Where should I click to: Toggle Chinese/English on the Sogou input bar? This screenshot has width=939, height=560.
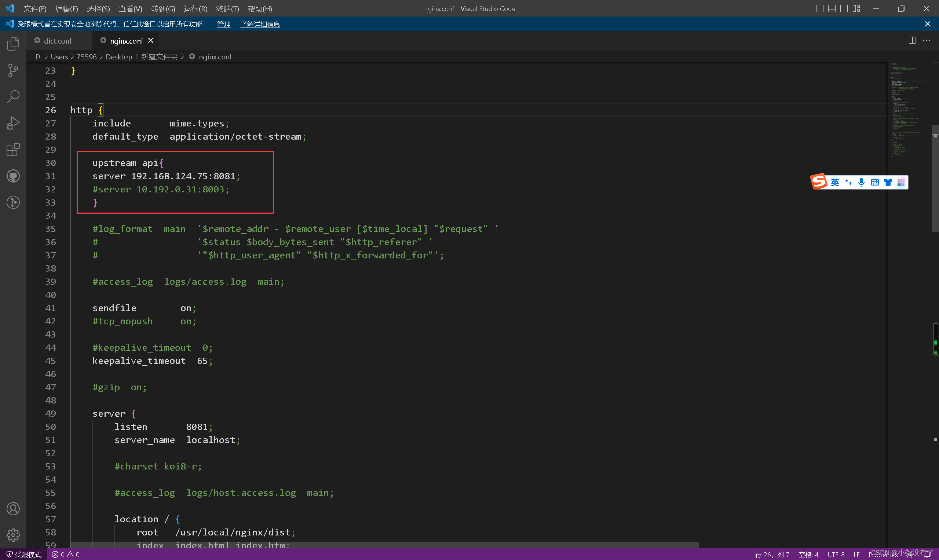point(836,182)
